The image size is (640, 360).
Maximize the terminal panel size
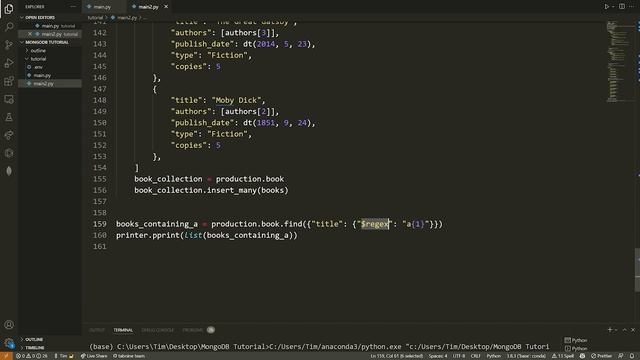[624, 329]
